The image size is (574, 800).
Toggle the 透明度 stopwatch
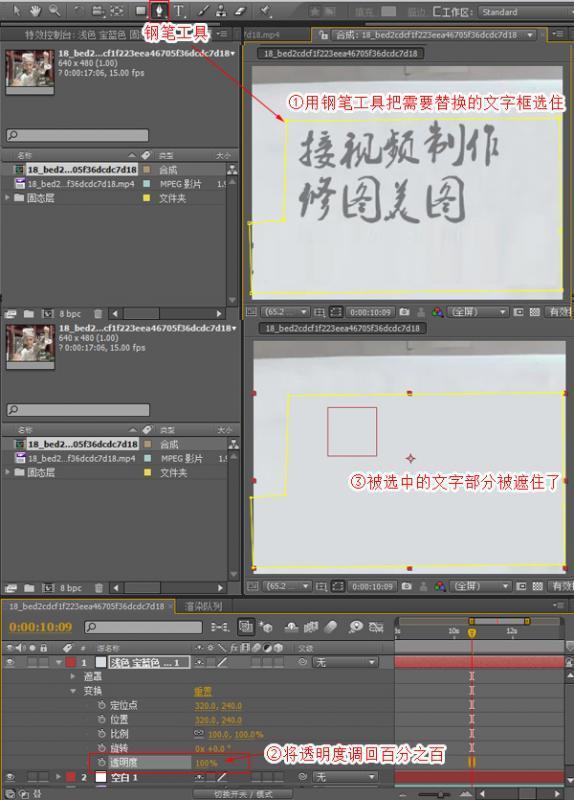click(102, 763)
